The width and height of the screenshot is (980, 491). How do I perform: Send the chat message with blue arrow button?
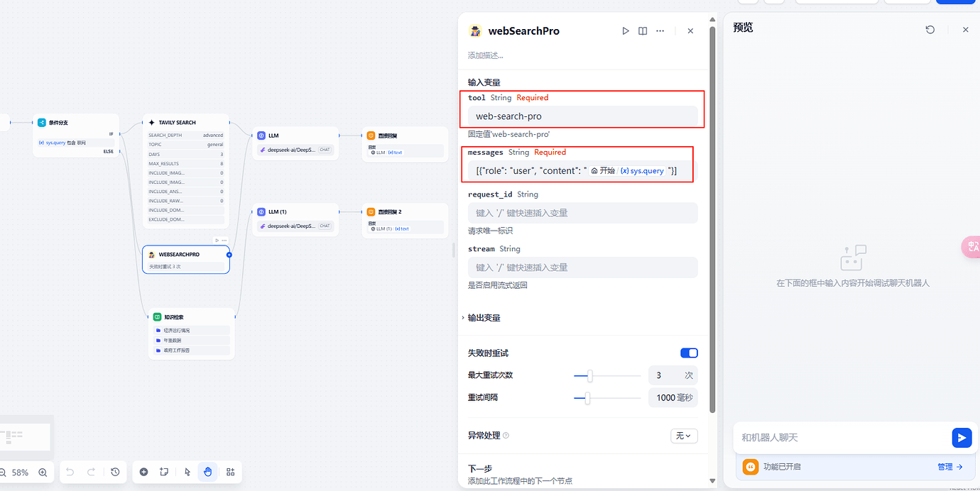click(x=962, y=438)
